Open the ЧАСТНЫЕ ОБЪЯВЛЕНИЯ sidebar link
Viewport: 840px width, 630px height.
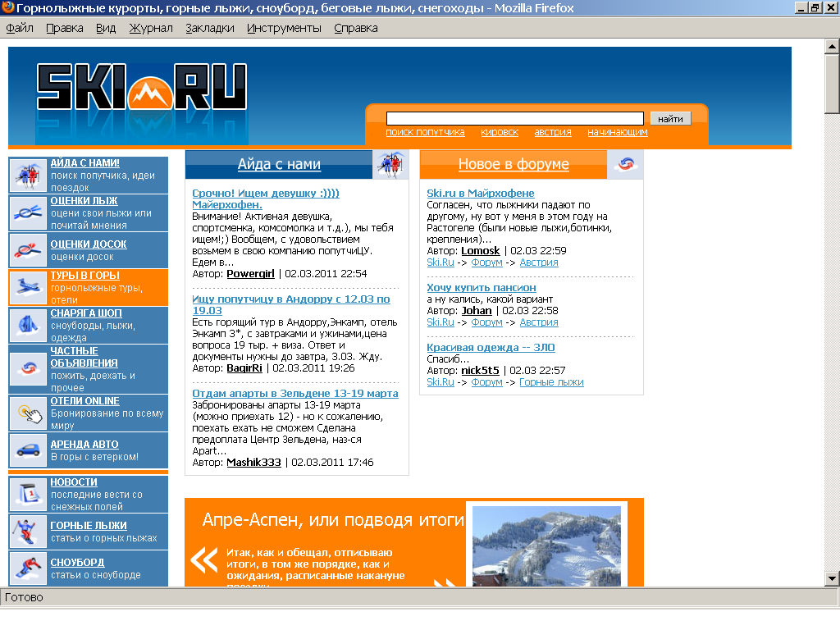[84, 357]
